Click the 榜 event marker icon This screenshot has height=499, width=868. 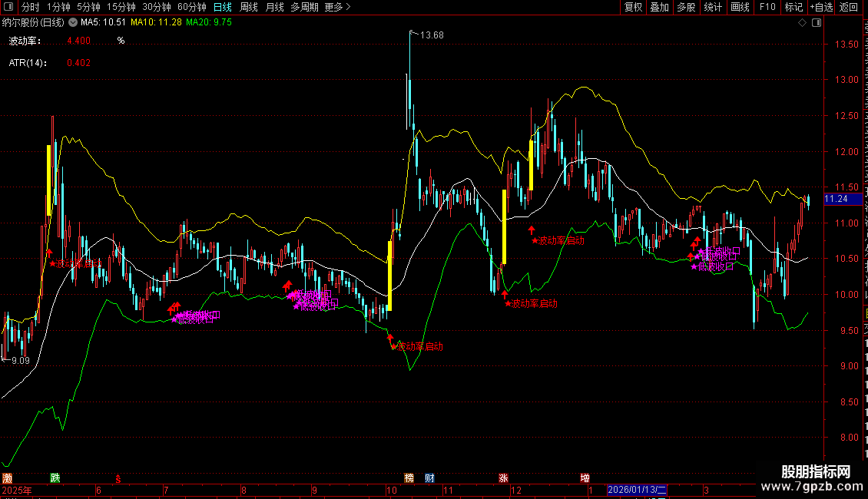click(x=409, y=478)
